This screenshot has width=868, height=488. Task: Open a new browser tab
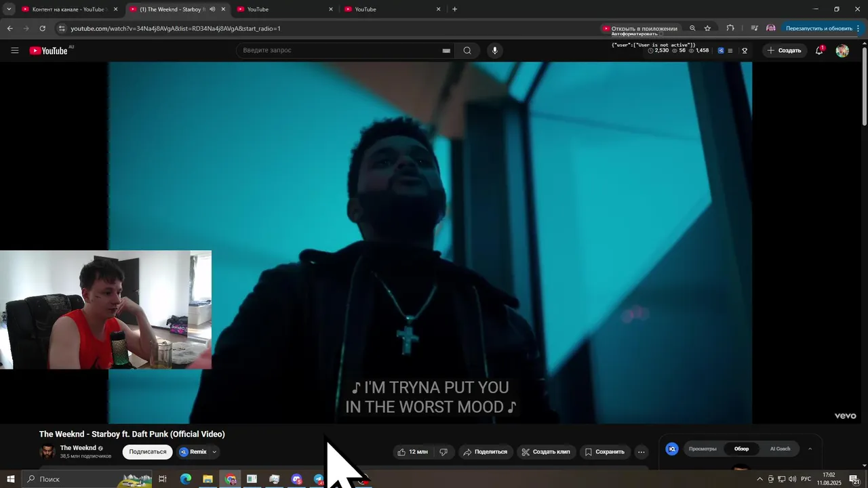pos(454,9)
